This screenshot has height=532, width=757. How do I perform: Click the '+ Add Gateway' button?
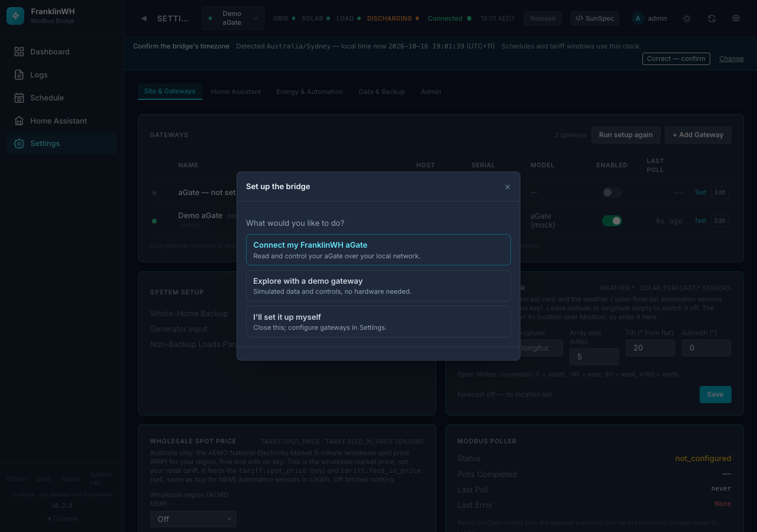click(x=698, y=135)
